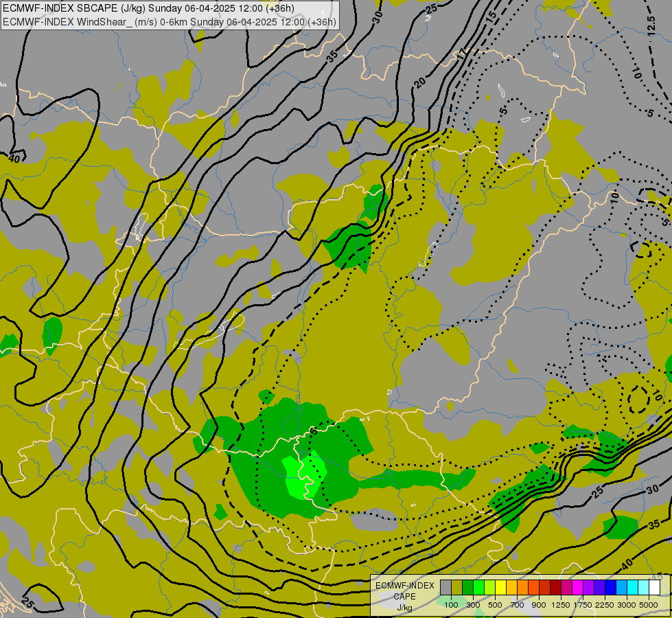Click the legend value 300

tap(473, 605)
